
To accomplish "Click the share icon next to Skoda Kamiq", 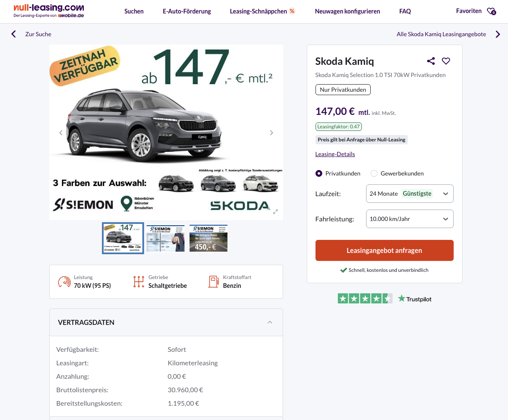I will (x=430, y=61).
